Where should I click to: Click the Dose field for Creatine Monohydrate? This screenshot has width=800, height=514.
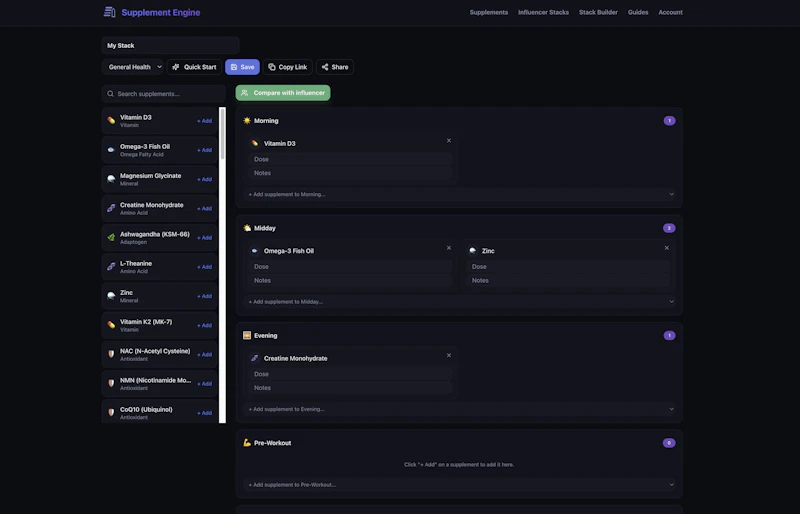(x=350, y=374)
